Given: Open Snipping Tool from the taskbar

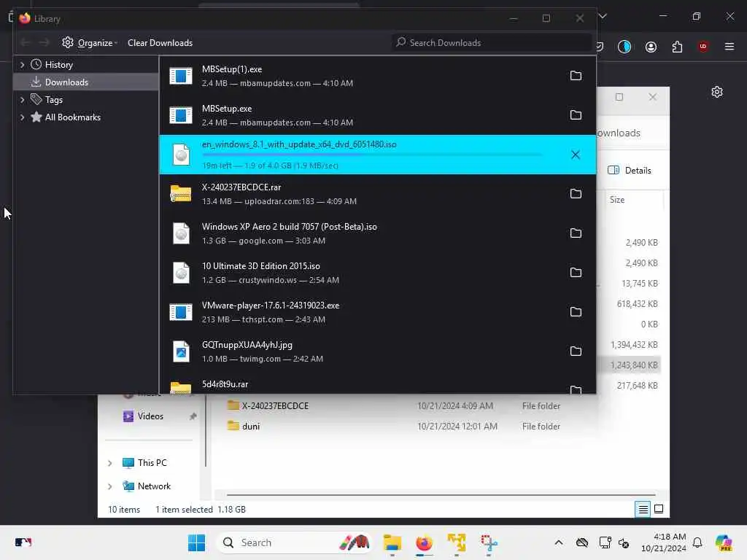Looking at the screenshot, I should 489,542.
